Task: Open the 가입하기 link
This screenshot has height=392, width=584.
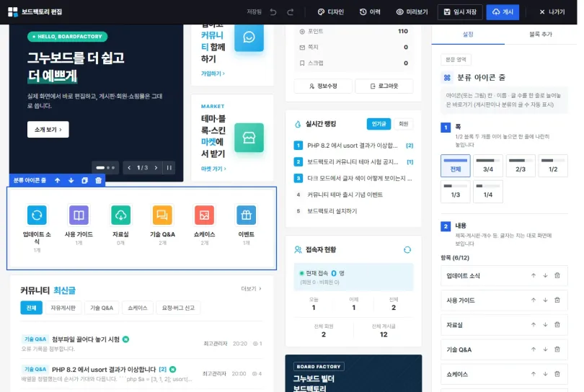Action: coord(213,73)
